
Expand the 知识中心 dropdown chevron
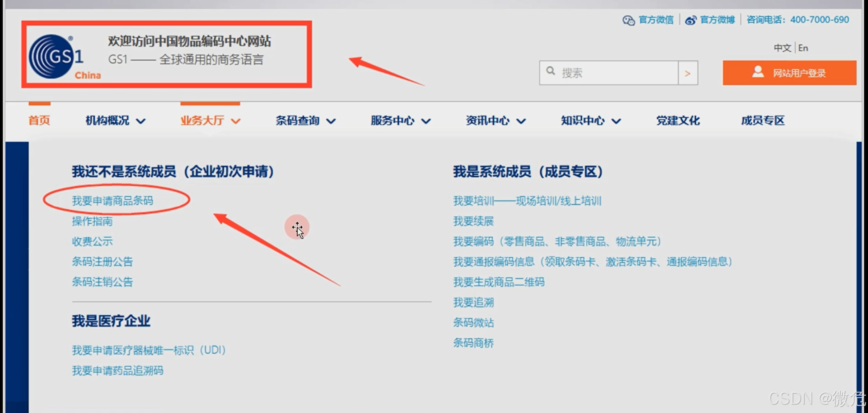coord(616,121)
